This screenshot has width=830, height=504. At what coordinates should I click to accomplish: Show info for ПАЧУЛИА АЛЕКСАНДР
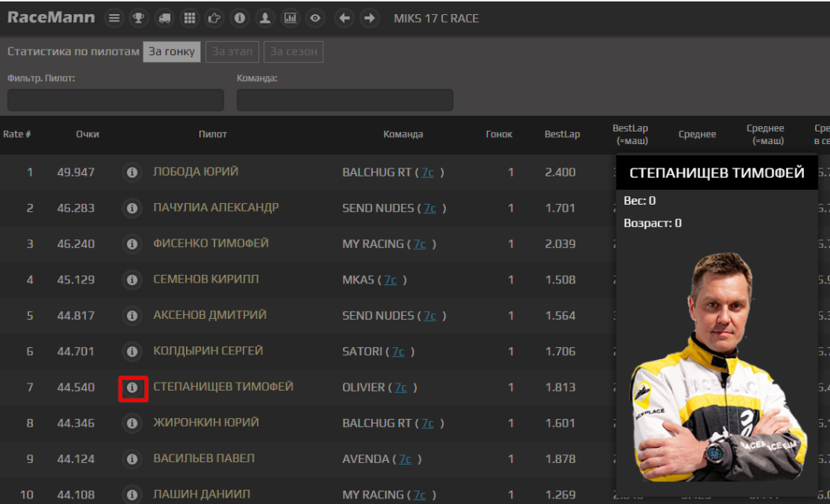(132, 209)
